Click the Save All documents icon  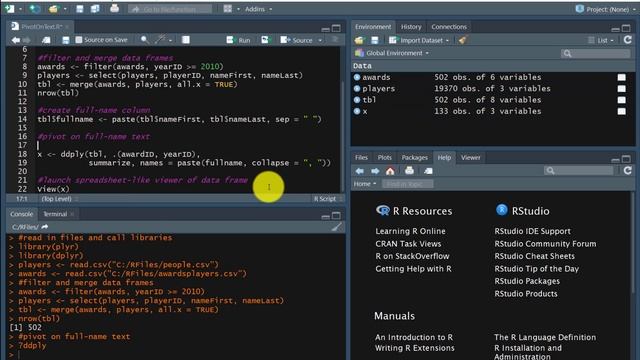[95, 9]
